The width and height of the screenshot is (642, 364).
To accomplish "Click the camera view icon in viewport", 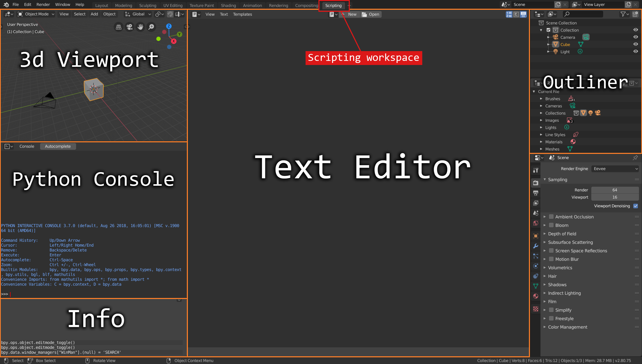I will tap(130, 27).
